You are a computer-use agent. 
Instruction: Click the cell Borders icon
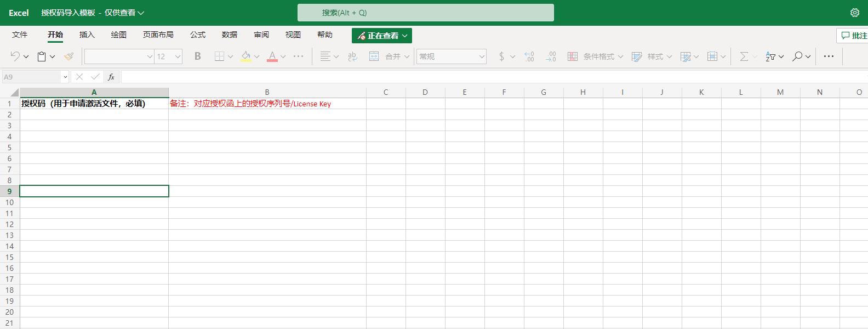(219, 56)
